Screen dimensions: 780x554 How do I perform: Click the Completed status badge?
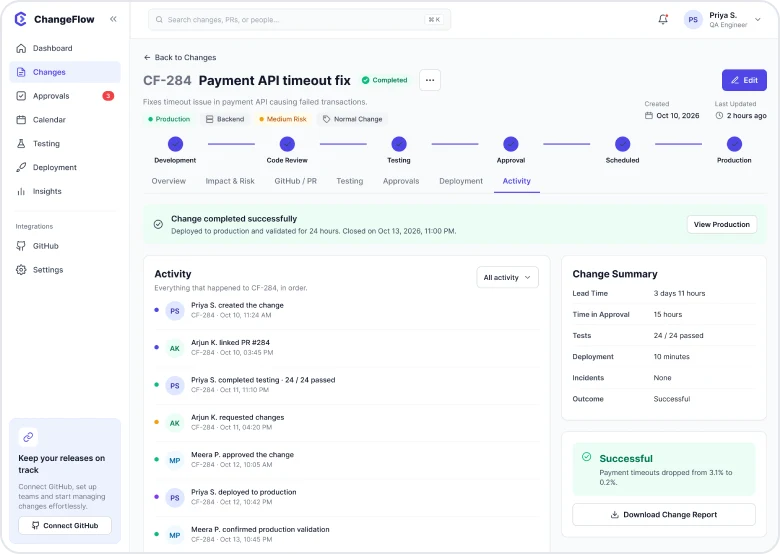[x=385, y=80]
